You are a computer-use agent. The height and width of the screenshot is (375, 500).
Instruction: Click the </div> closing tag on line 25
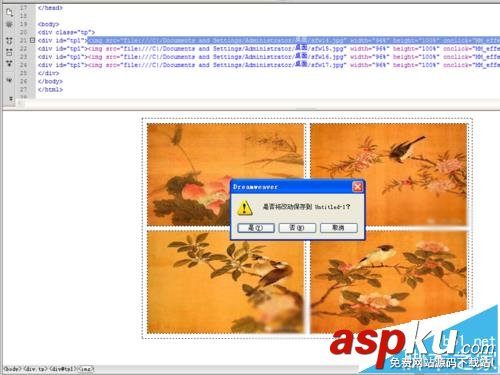(x=48, y=73)
